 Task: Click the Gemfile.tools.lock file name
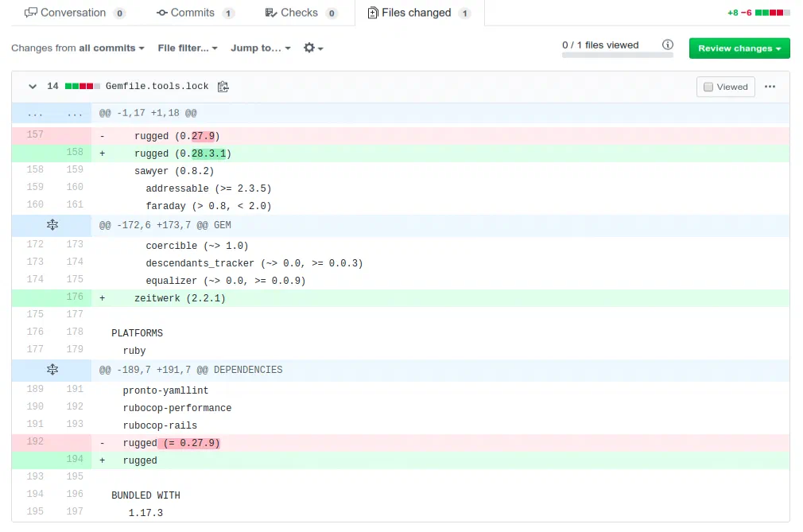pyautogui.click(x=157, y=86)
